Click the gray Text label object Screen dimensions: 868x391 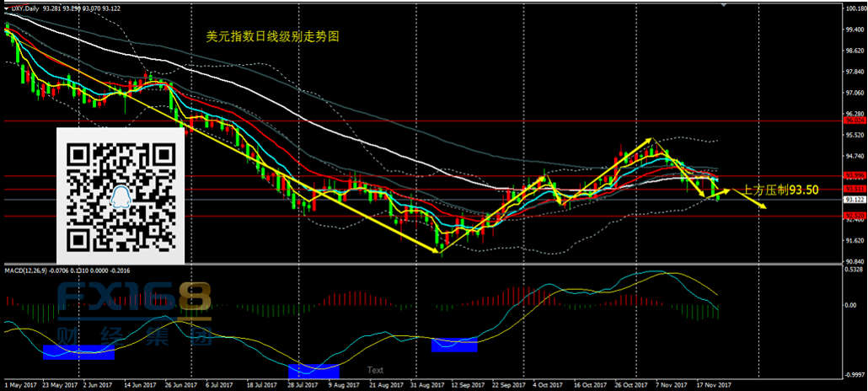point(375,369)
